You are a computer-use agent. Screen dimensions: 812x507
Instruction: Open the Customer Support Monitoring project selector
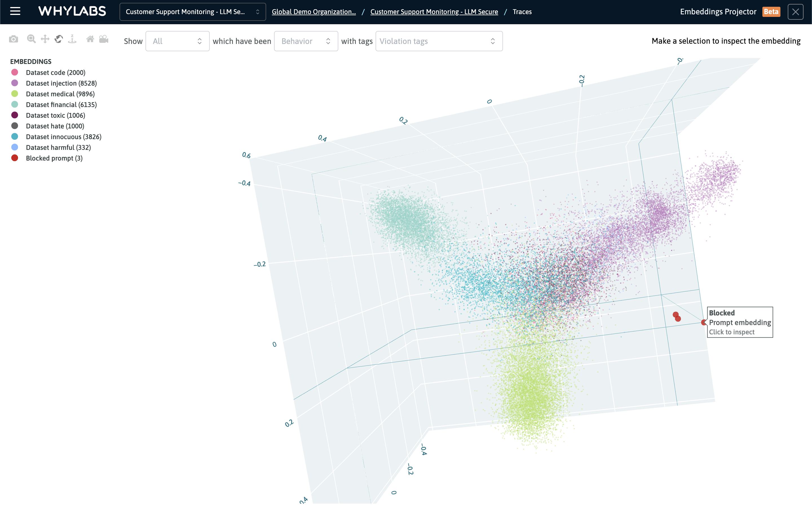point(192,11)
